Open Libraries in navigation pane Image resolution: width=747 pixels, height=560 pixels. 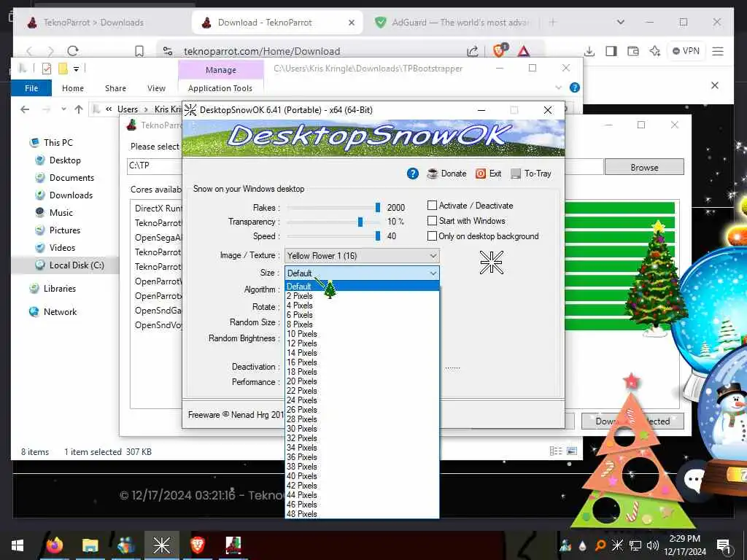pyautogui.click(x=60, y=289)
